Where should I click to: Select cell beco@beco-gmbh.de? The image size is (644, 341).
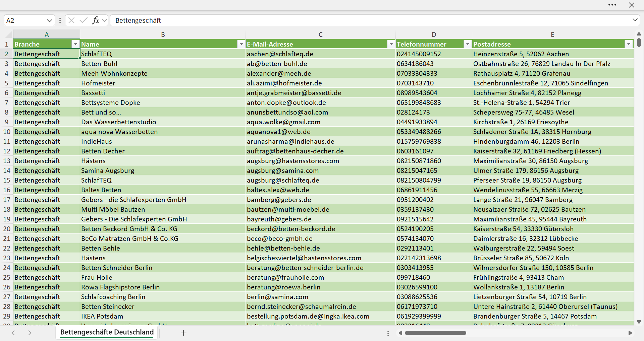[x=321, y=238]
